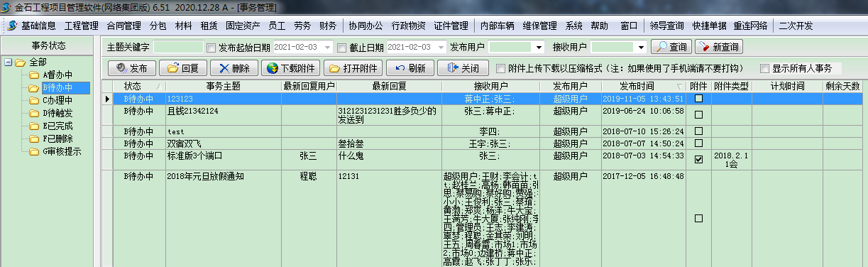Start a new search with 新查询

[x=718, y=47]
